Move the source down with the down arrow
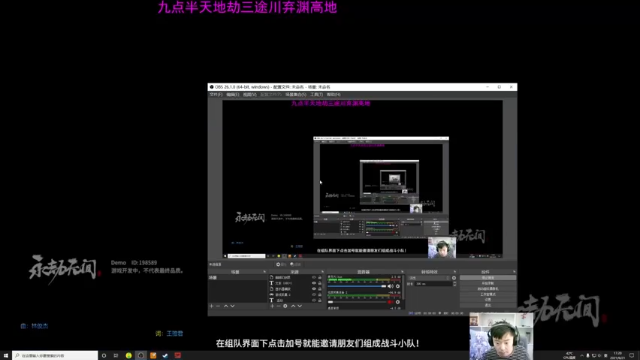640x360 pixels. click(300, 306)
